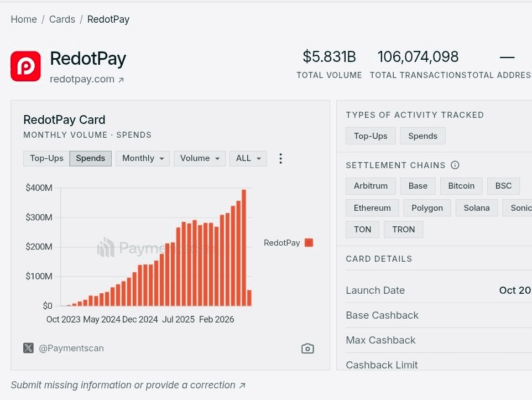Click the Cashback Limit row label
The image size is (532, 400).
[x=382, y=365]
